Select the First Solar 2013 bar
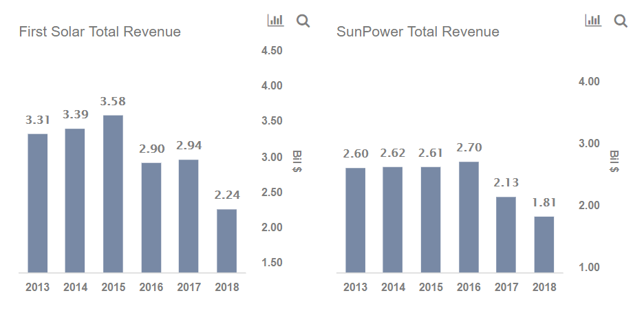Image resolution: width=644 pixels, height=311 pixels. (38, 203)
